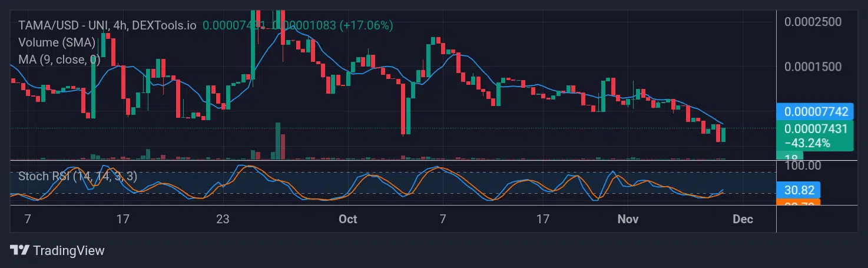Click the orange Stoch RSI value label
Screen dimensions: 868x268
(799, 203)
